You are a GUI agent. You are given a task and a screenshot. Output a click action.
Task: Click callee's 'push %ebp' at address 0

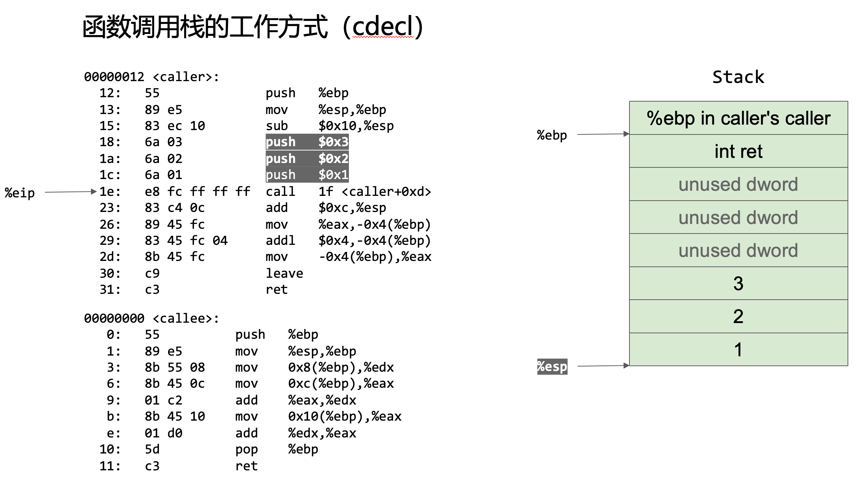pos(277,334)
